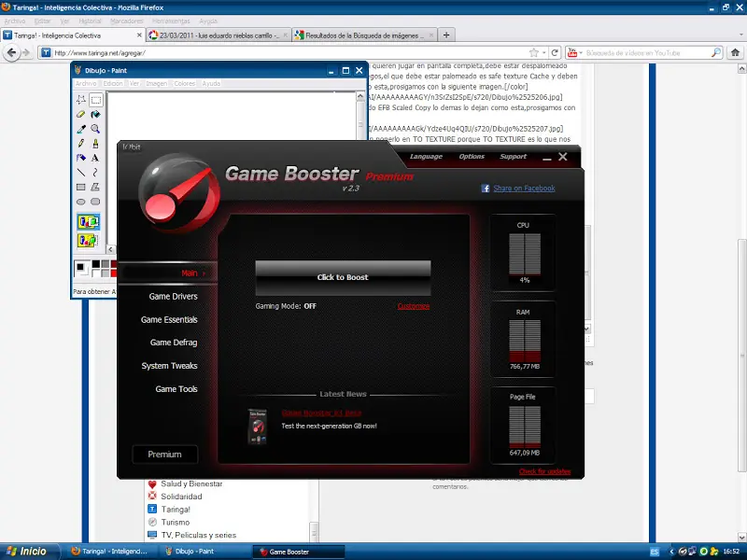This screenshot has height=560, width=747.
Task: Click the Game Booster box thumbnail
Action: [x=258, y=427]
